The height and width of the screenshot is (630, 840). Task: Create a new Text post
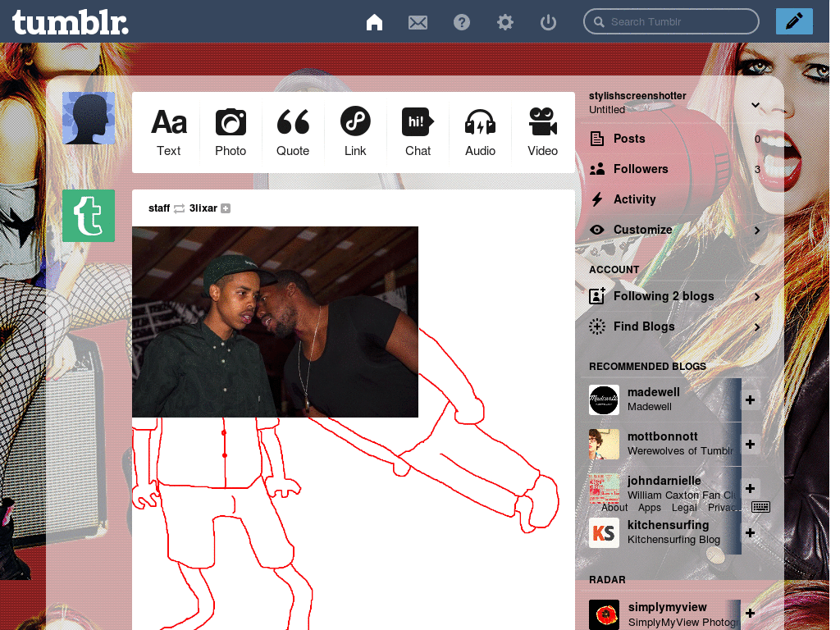click(169, 132)
